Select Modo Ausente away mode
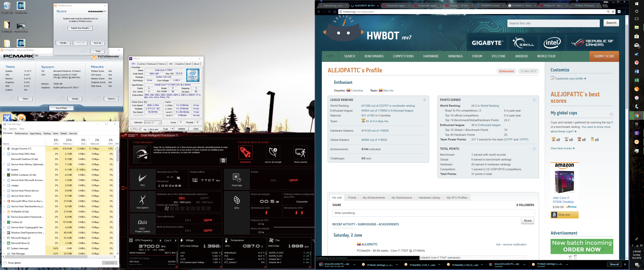This screenshot has width=644, height=270. pyautogui.click(x=300, y=153)
